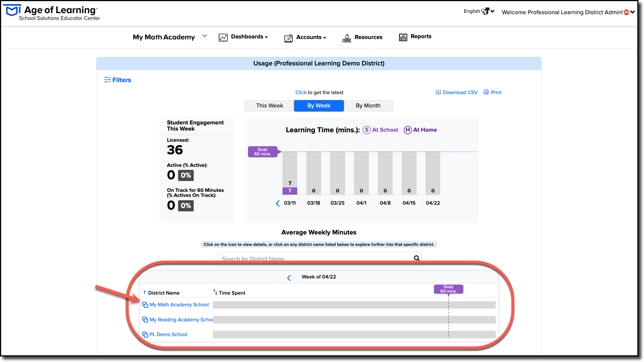The image size is (644, 362).
Task: Open the Filters panel icon
Action: click(x=107, y=80)
